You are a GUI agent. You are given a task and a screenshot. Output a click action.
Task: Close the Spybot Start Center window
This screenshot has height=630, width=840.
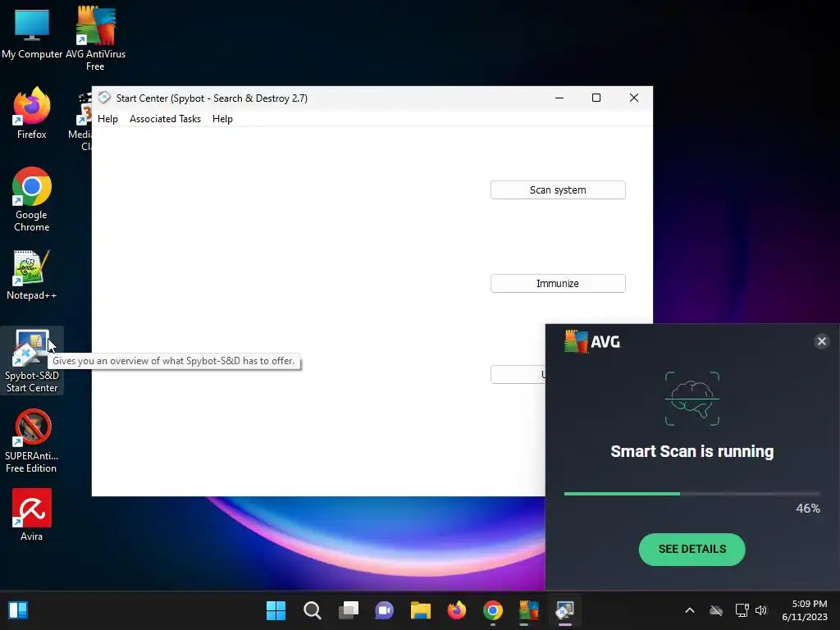coord(634,98)
